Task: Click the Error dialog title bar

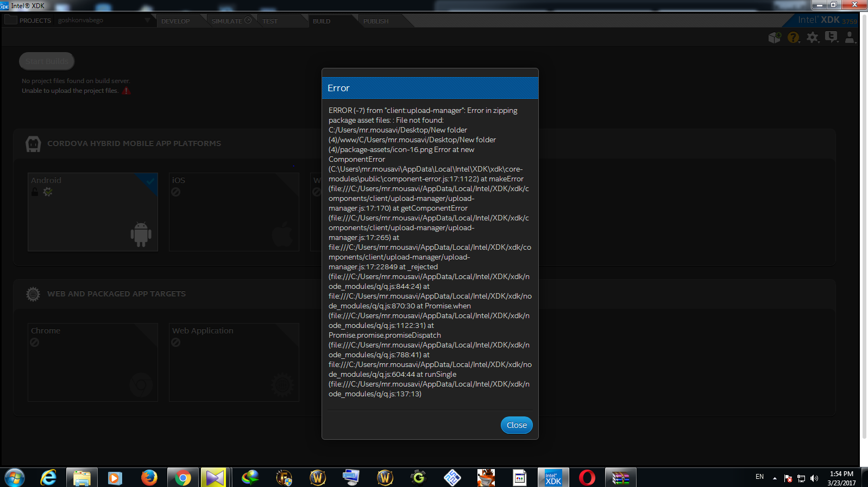Action: coord(430,88)
